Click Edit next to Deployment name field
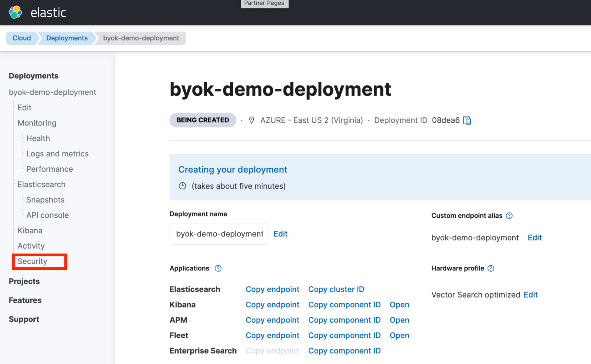 (281, 234)
